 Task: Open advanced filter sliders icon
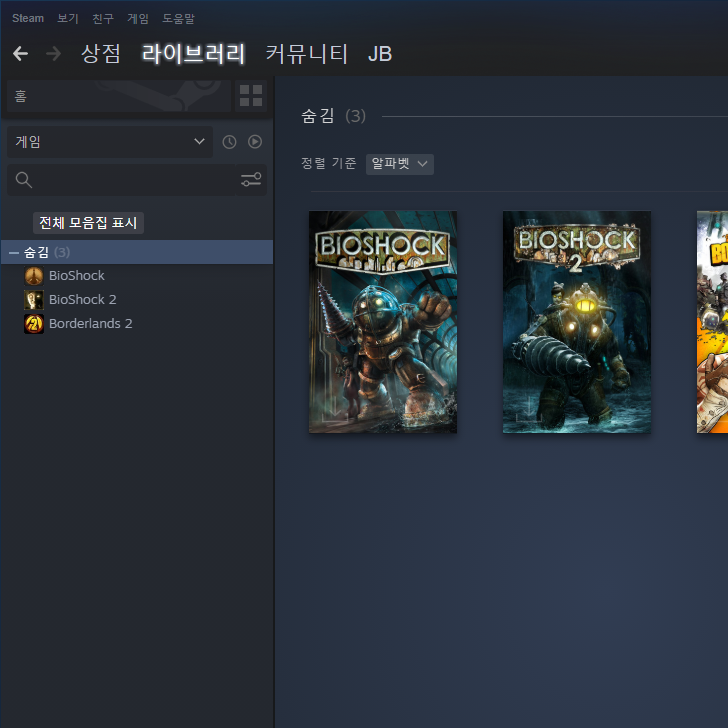(x=251, y=180)
